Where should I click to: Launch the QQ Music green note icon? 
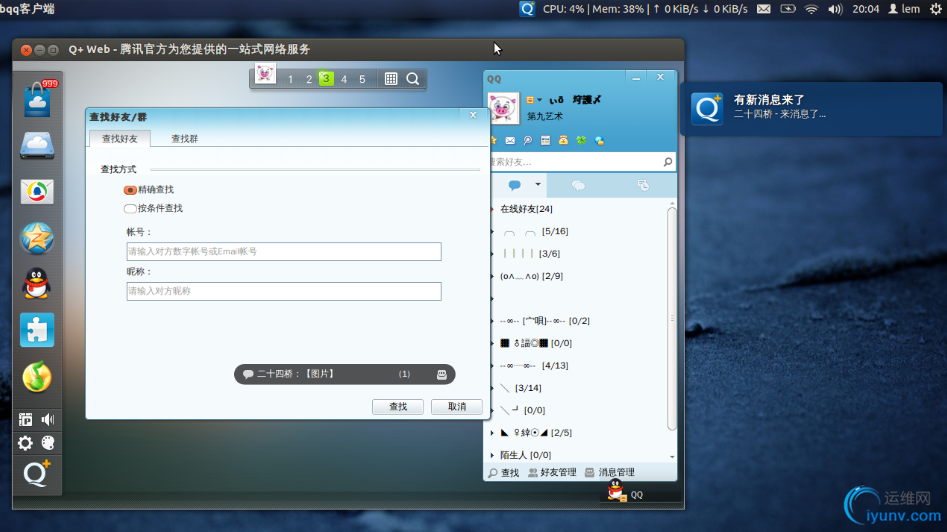click(37, 376)
